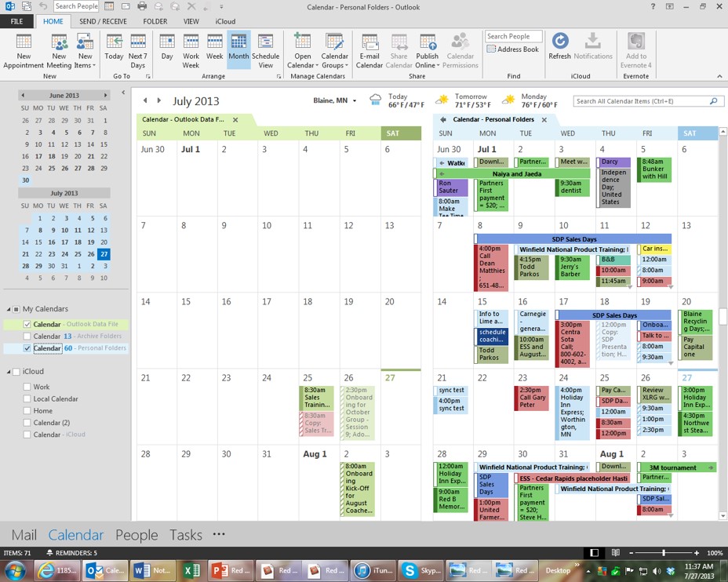The image size is (728, 582).
Task: Open the iCloud ribbon tab
Action: click(225, 21)
